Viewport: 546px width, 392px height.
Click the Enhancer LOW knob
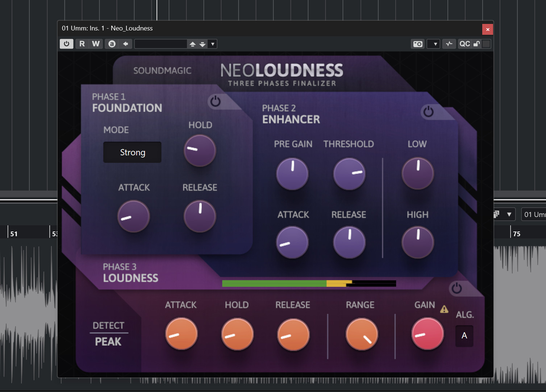pyautogui.click(x=418, y=174)
